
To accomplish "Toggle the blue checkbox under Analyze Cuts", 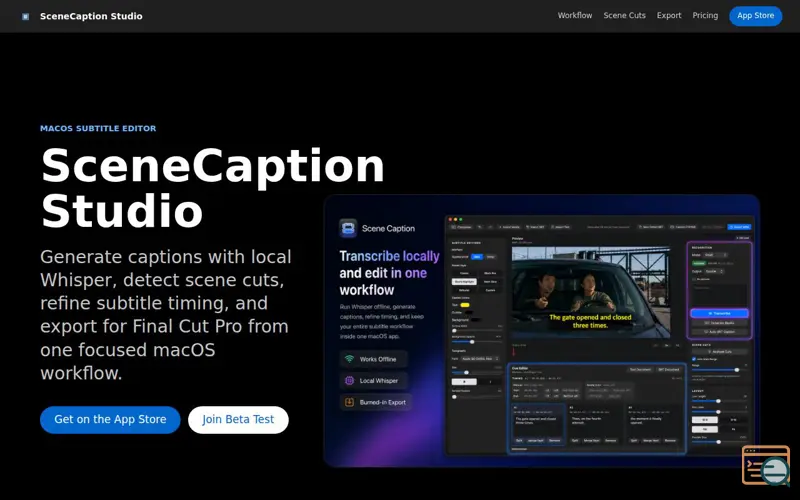I will [x=694, y=359].
